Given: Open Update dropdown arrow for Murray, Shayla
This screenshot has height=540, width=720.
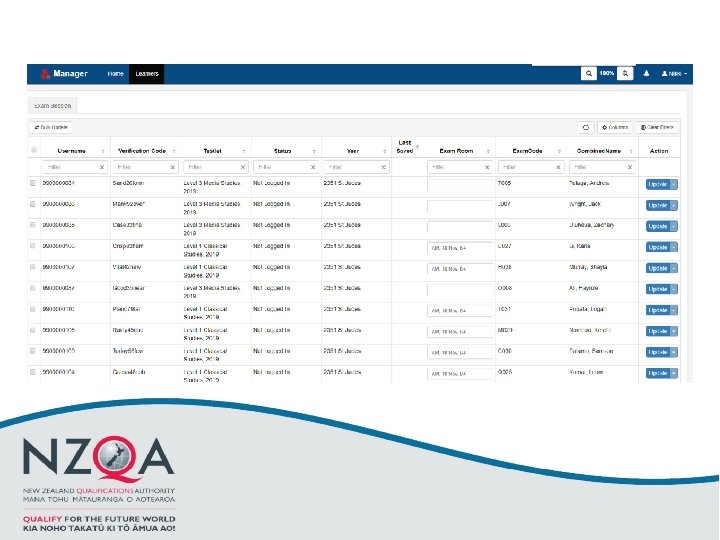Looking at the screenshot, I should [674, 268].
